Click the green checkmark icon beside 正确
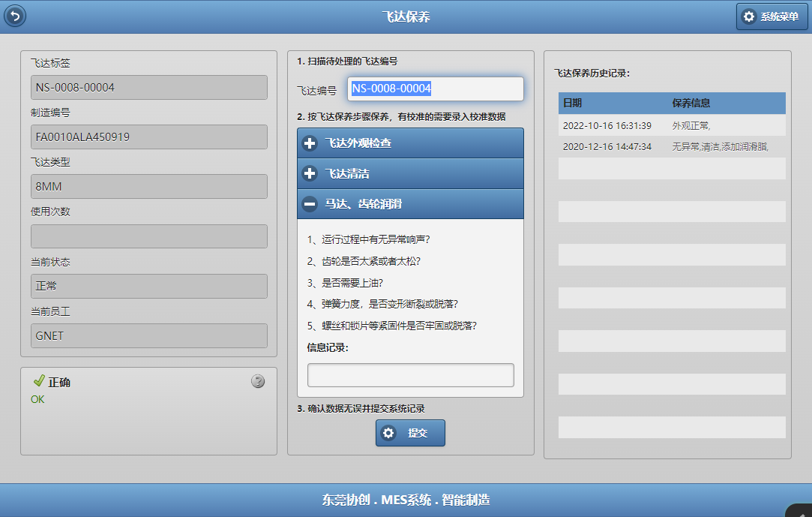This screenshot has height=517, width=812. pyautogui.click(x=39, y=381)
